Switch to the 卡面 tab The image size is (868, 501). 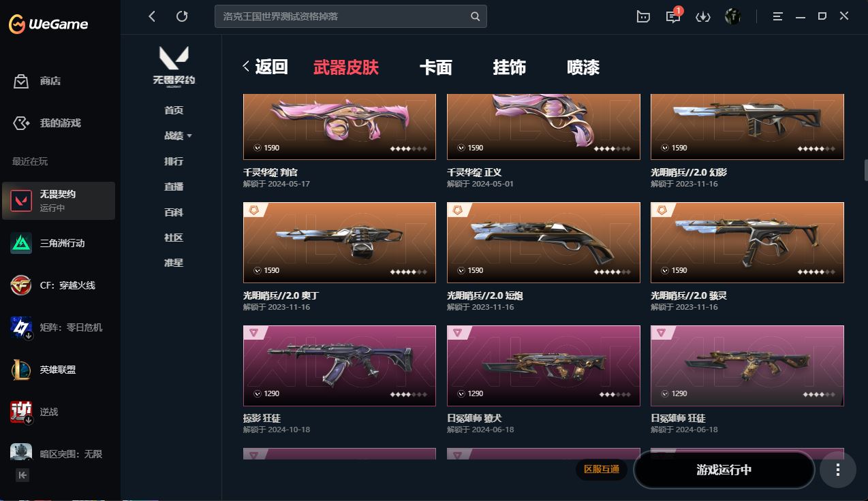click(436, 67)
